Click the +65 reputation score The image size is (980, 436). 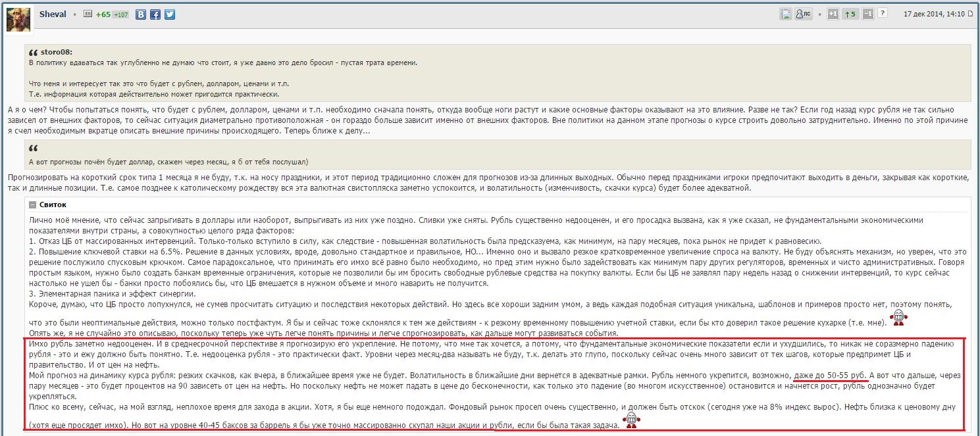103,14
